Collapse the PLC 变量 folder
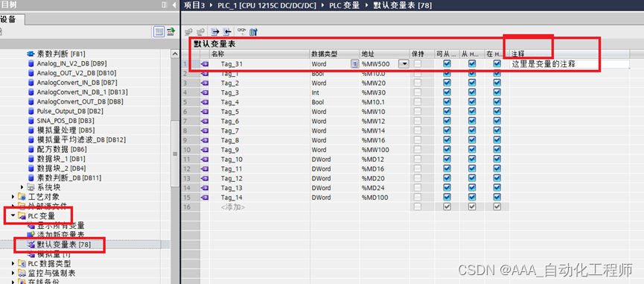The height and width of the screenshot is (284, 644). click(x=13, y=215)
